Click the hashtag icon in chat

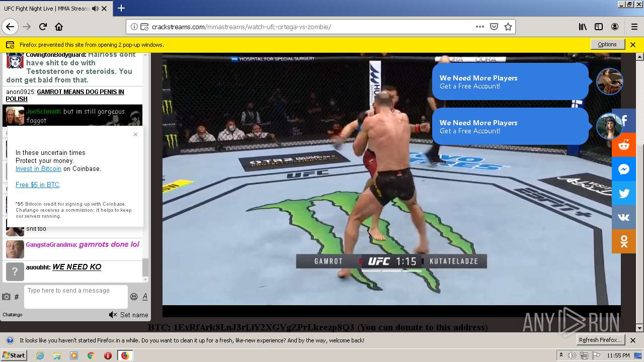[17, 297]
